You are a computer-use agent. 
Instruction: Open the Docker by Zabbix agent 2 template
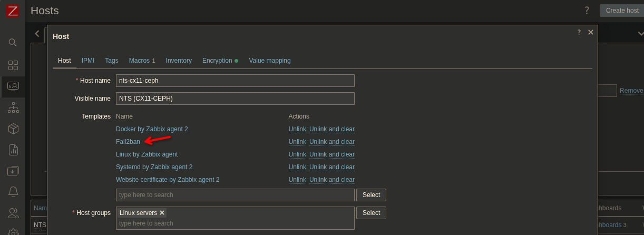(152, 129)
